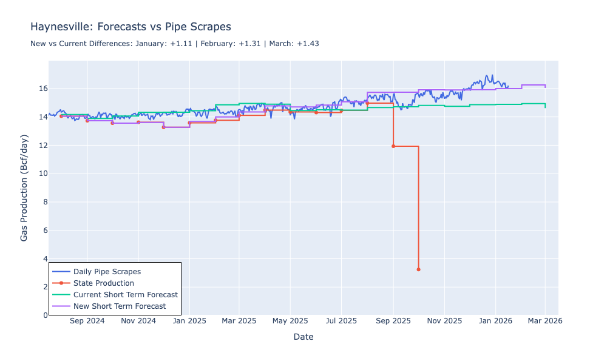
Task: Click the 'Sep 2024' x-axis tick label
Action: [87, 320]
